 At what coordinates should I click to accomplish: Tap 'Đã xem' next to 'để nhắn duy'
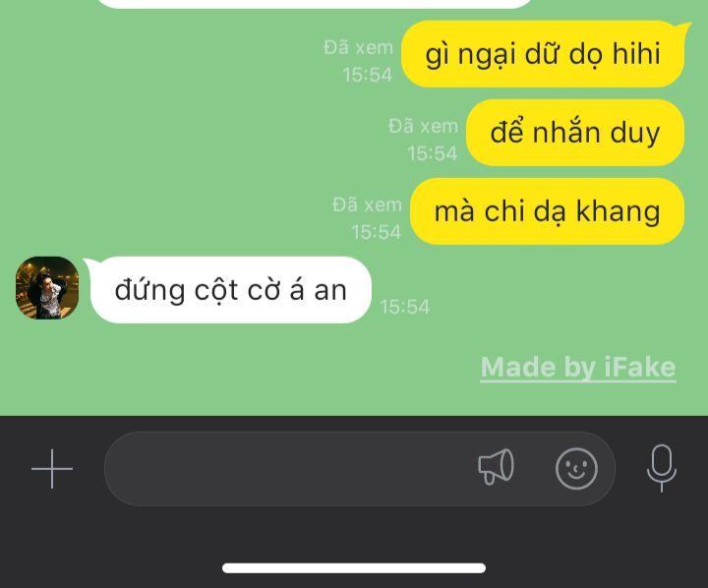423,126
